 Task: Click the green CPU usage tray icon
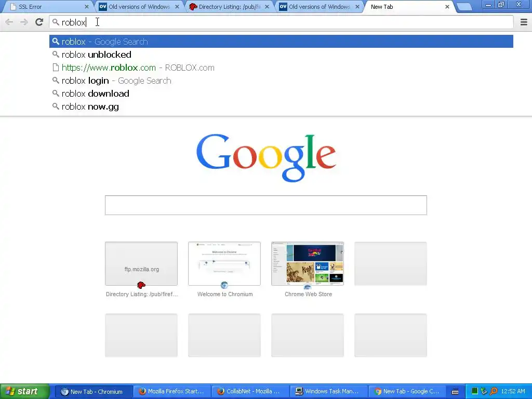click(475, 392)
